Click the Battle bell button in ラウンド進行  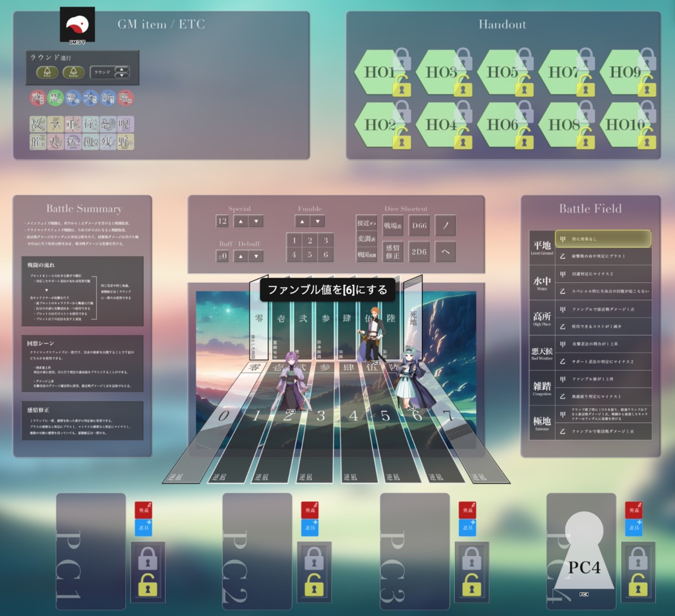[74, 72]
